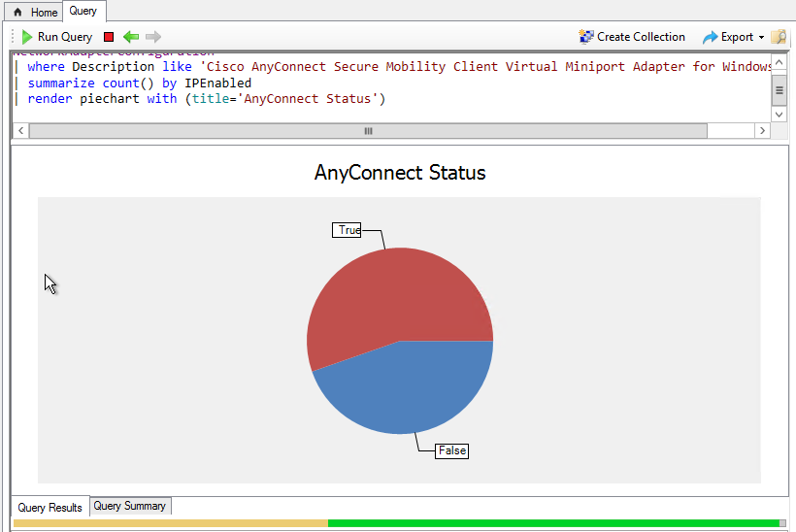Click the horizontal scrollbar's right arrow

point(762,130)
